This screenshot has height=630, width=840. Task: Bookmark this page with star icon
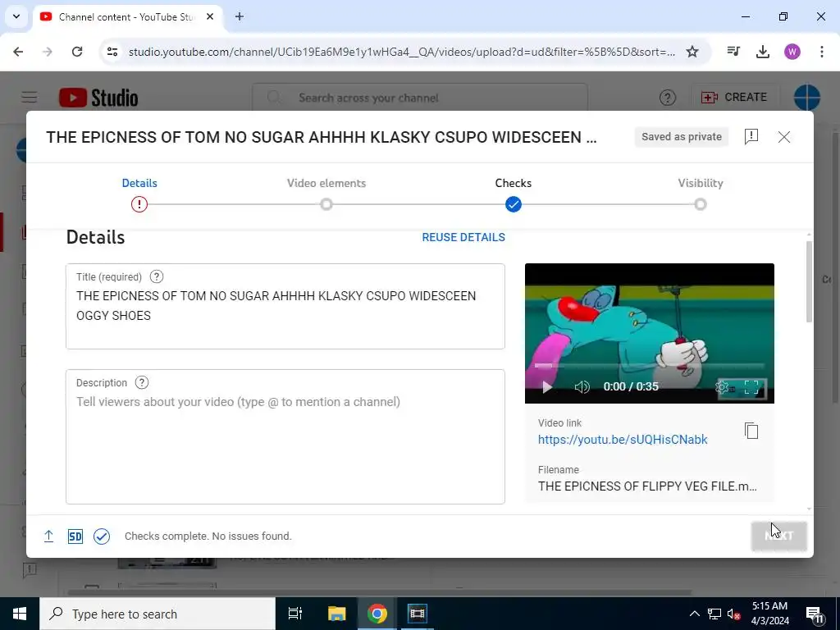[x=692, y=52]
